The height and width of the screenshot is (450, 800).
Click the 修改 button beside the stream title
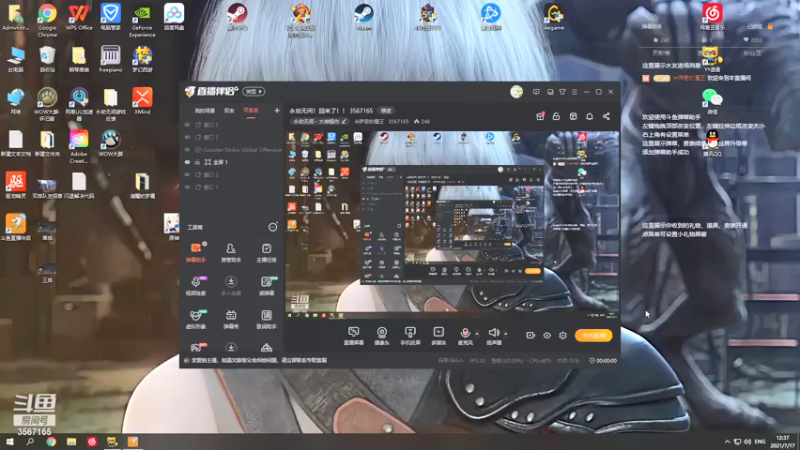click(x=386, y=111)
